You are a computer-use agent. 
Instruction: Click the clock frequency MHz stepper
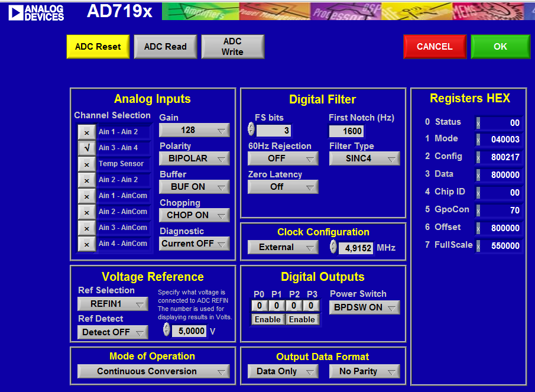tap(333, 247)
